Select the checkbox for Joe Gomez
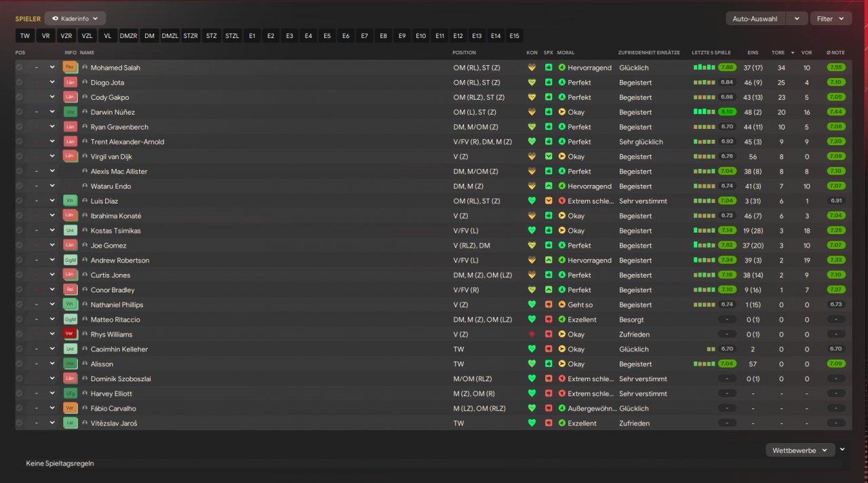868x483 pixels. [19, 246]
